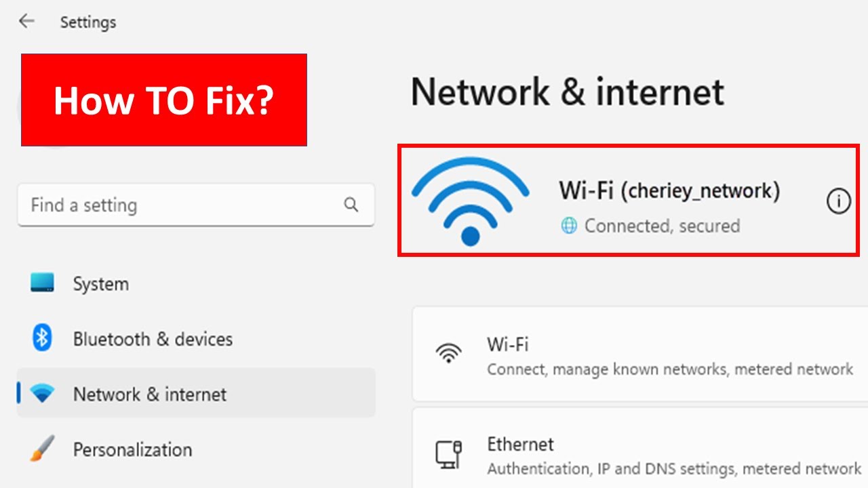Switch to the Personalization category
The image size is (868, 488).
point(132,450)
